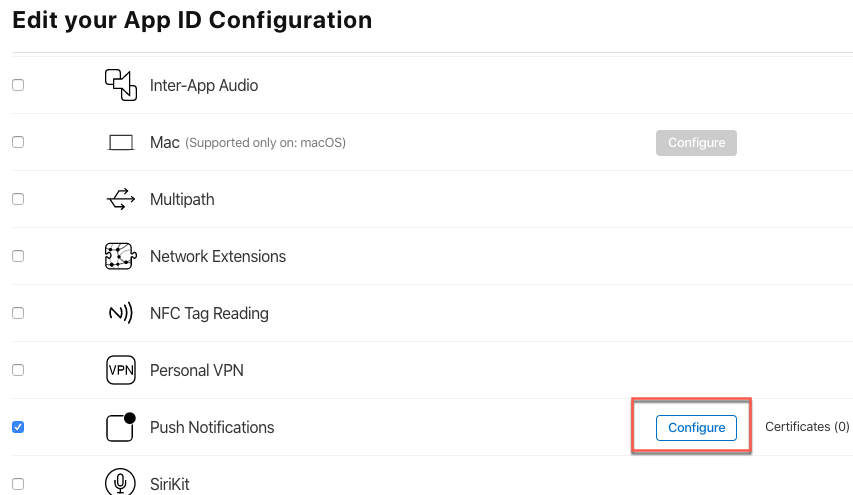This screenshot has height=495, width=853.
Task: Click the Certificates (0) label
Action: 807,427
